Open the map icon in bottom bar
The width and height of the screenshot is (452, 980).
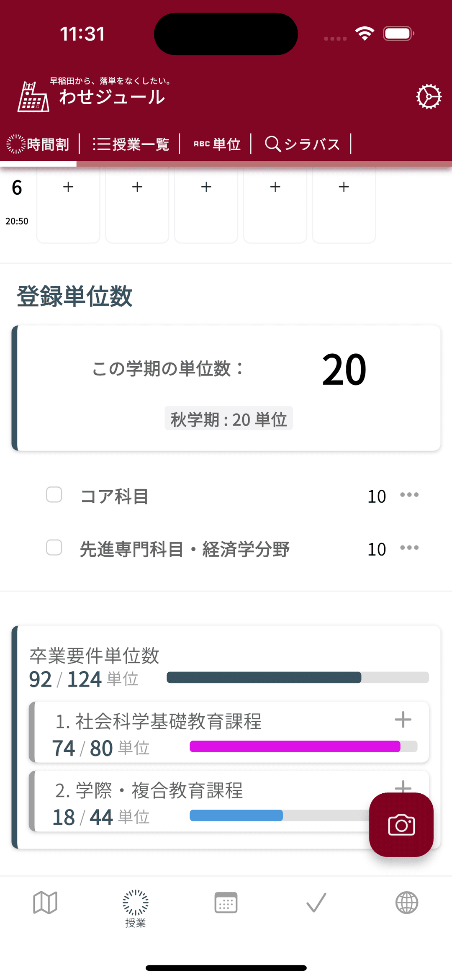click(x=45, y=903)
